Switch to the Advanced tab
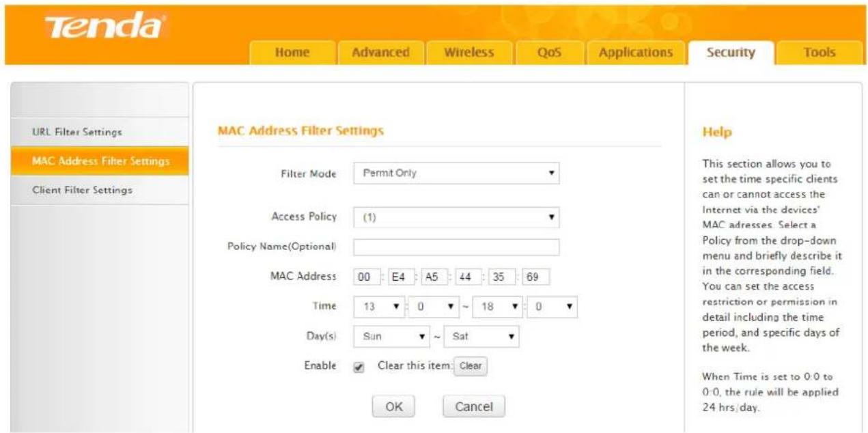Image resolution: width=868 pixels, height=433 pixels. pos(380,53)
